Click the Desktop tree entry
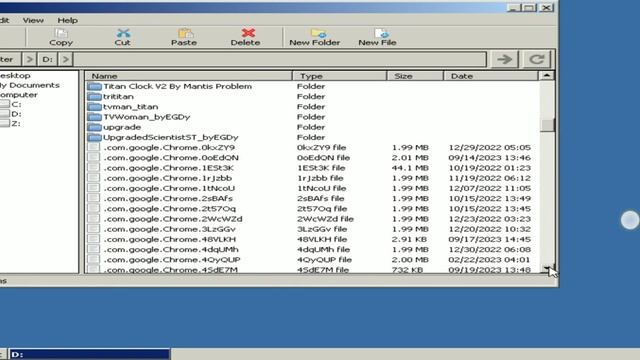The height and width of the screenshot is (360, 640). click(15, 76)
